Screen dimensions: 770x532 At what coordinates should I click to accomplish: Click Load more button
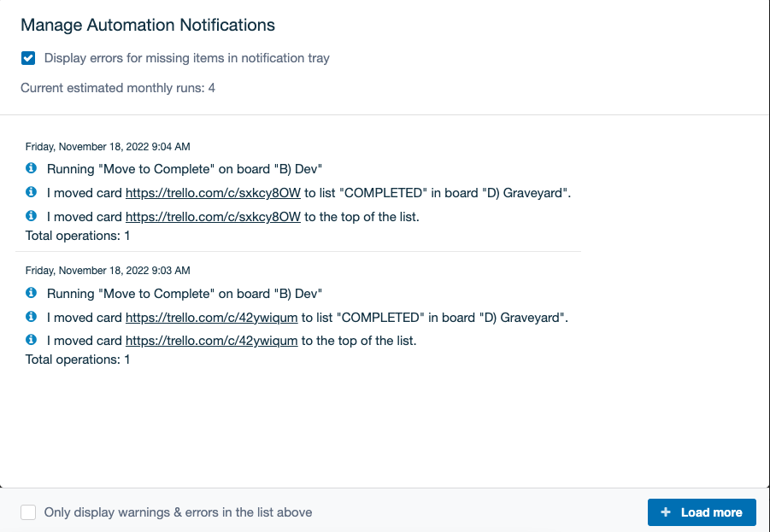(702, 512)
